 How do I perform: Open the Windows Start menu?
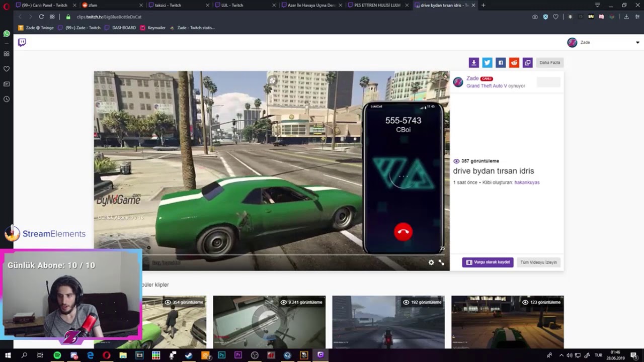8,355
